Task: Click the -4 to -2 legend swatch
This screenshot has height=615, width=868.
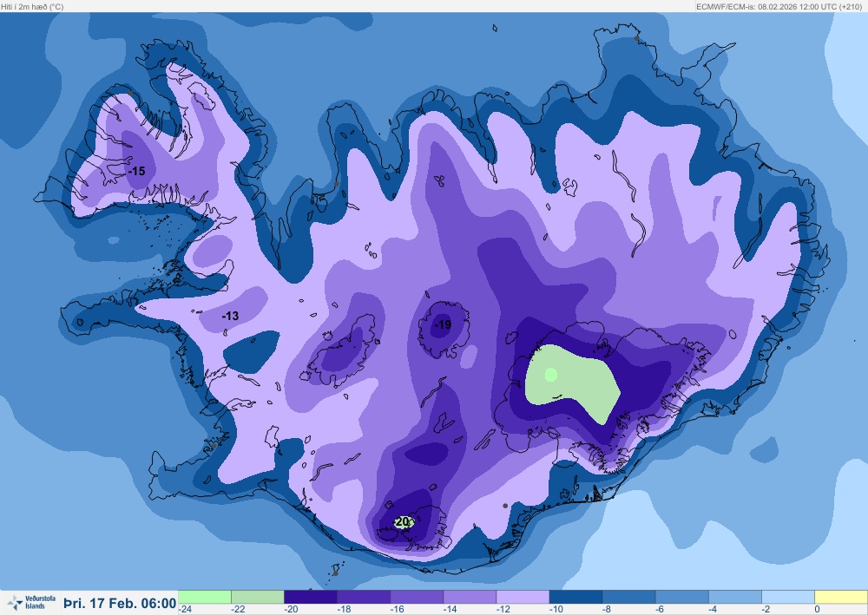Action: click(x=736, y=598)
